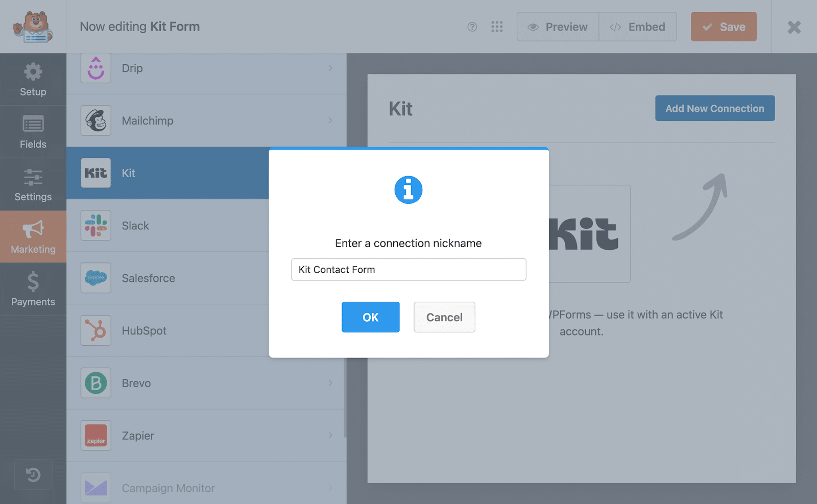Confirm the nickname with OK
817x504 pixels.
pyautogui.click(x=370, y=317)
